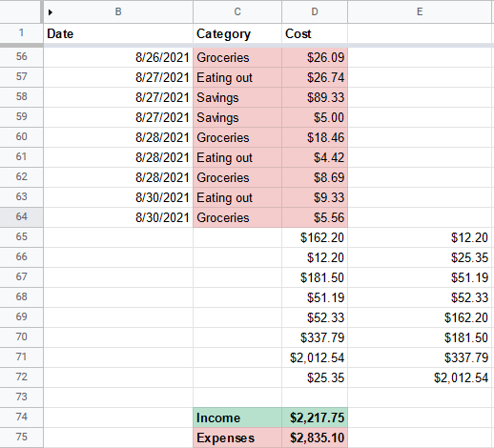Click the $26.74 cost cell
494x448 pixels.
[x=315, y=77]
